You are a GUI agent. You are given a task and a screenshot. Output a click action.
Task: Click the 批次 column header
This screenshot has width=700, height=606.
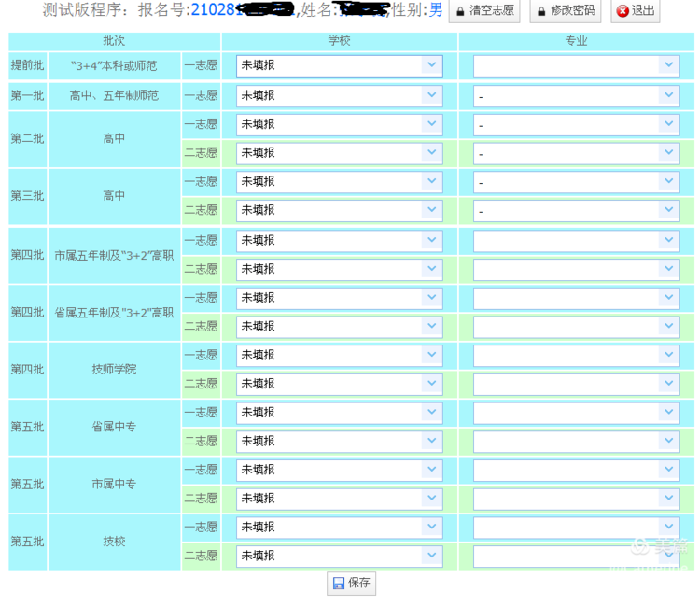(114, 41)
